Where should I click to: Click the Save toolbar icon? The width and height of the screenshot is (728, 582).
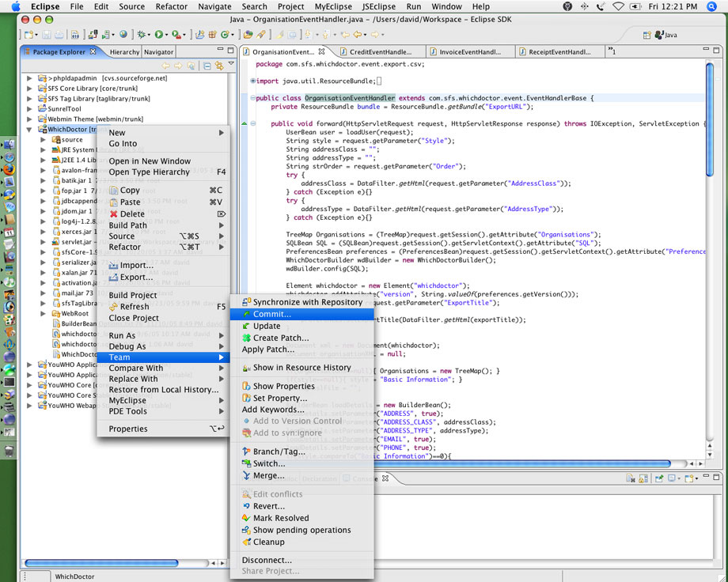click(47, 35)
